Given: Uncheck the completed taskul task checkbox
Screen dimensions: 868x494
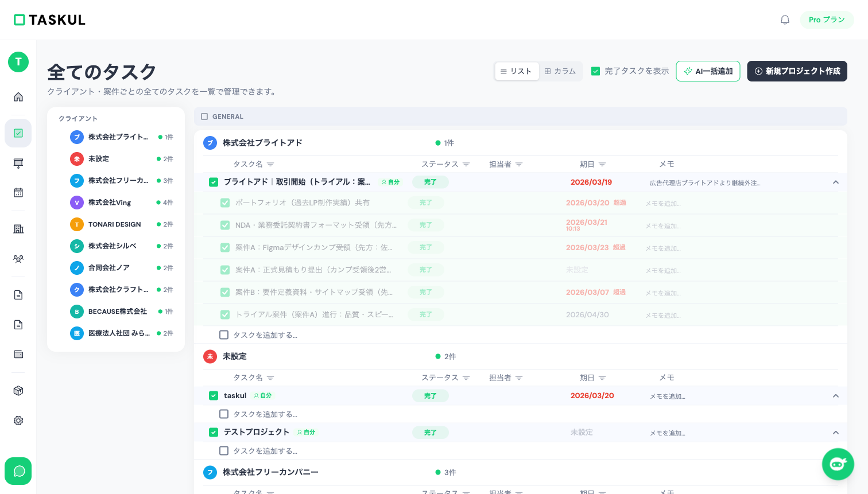Looking at the screenshot, I should 213,396.
